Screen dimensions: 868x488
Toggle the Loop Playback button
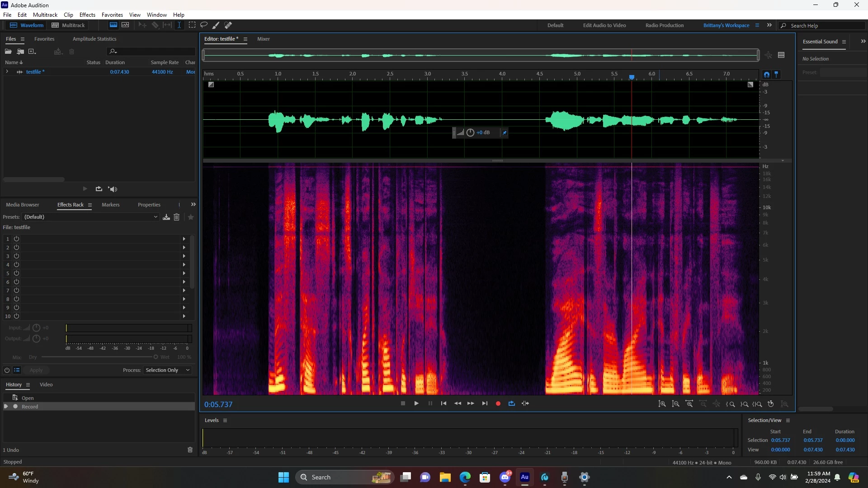click(512, 404)
